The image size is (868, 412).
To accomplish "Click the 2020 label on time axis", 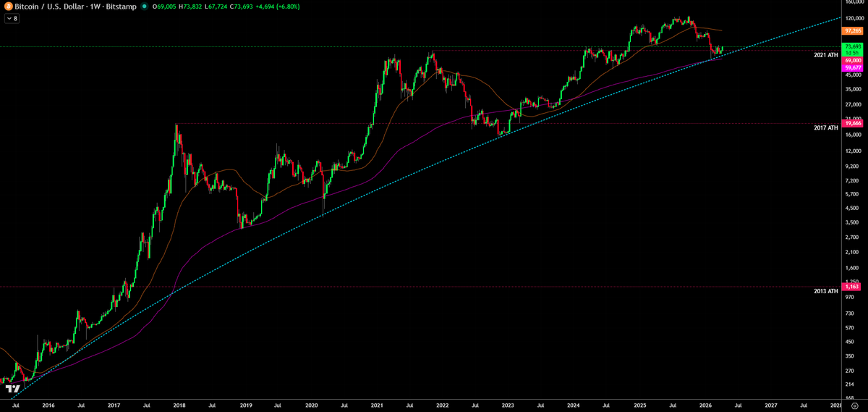I will click(311, 406).
